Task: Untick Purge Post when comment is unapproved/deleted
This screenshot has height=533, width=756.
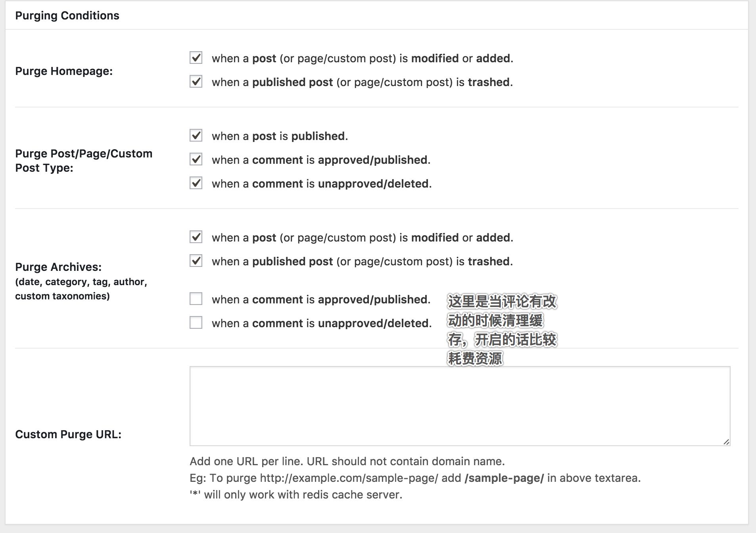Action: point(196,183)
